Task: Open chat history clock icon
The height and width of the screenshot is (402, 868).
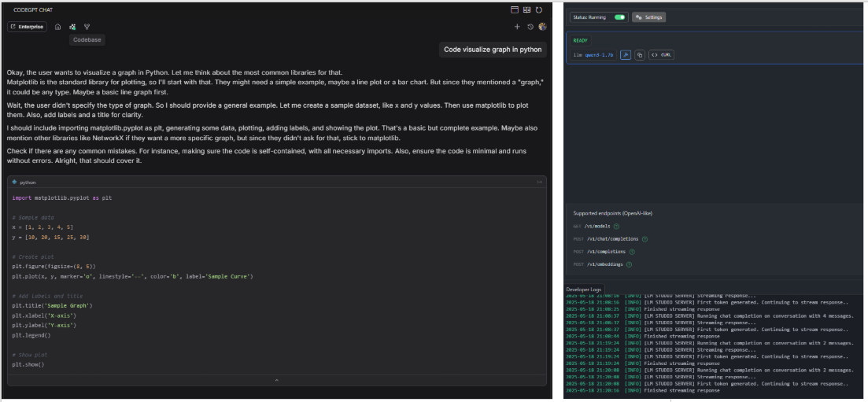Action: pyautogui.click(x=530, y=27)
